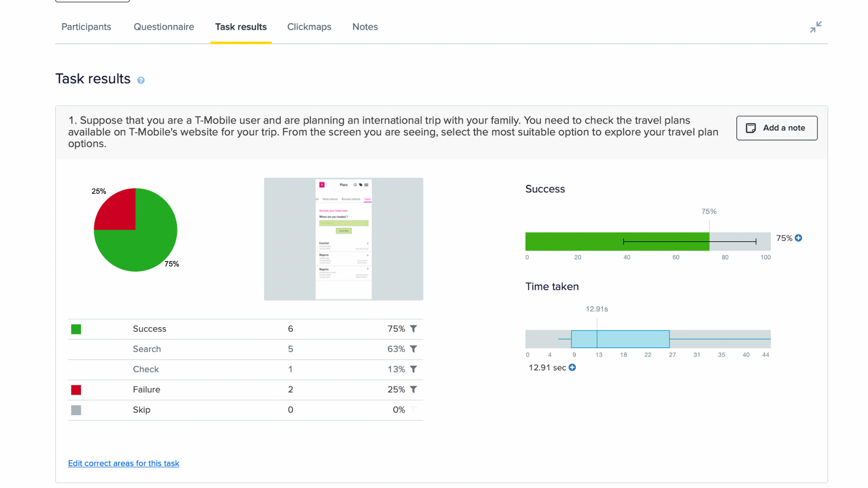Image resolution: width=868 pixels, height=488 pixels.
Task: Open the T-Mobile task screenshot thumbnail
Action: coord(344,239)
